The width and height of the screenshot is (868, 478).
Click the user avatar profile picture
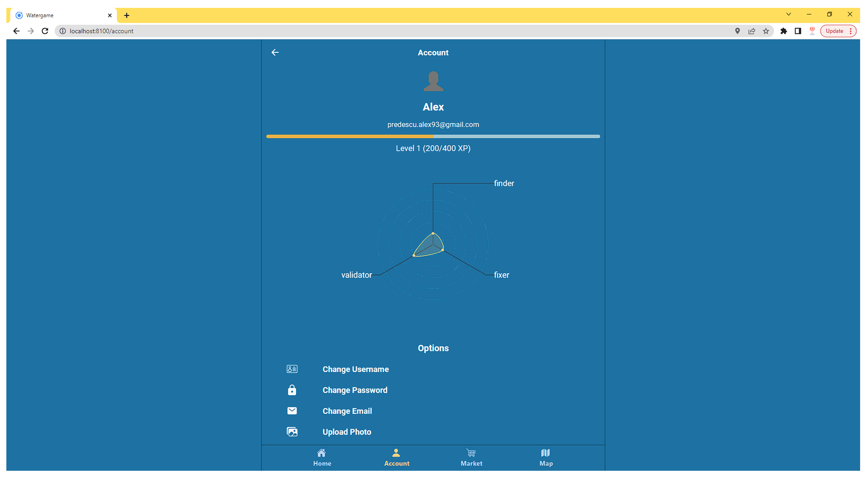point(433,81)
